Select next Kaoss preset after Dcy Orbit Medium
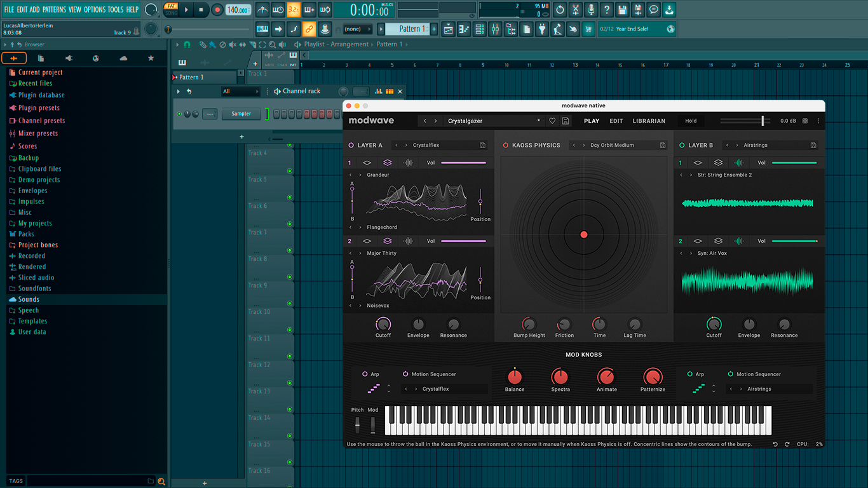Screen dimensions: 868x488 [584, 146]
